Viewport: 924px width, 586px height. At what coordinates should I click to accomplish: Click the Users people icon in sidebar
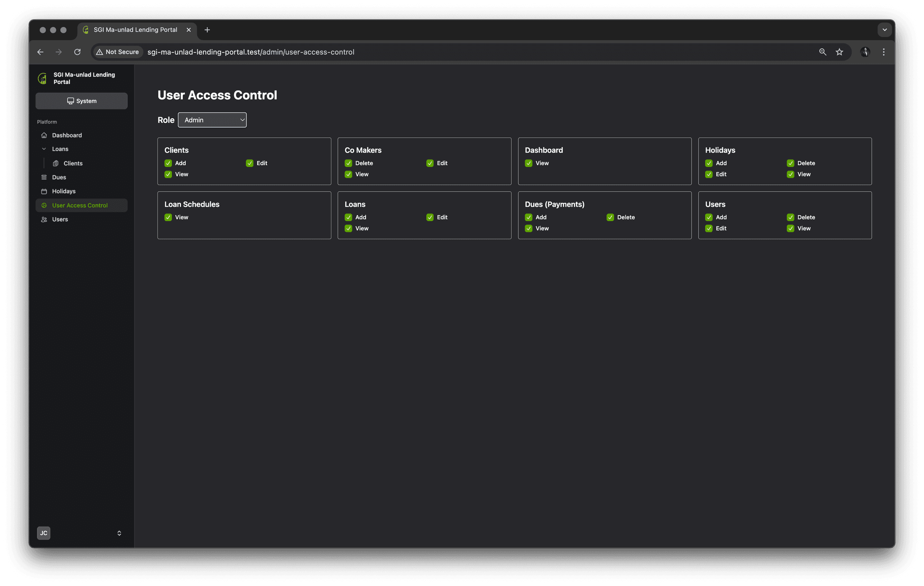[x=44, y=219]
